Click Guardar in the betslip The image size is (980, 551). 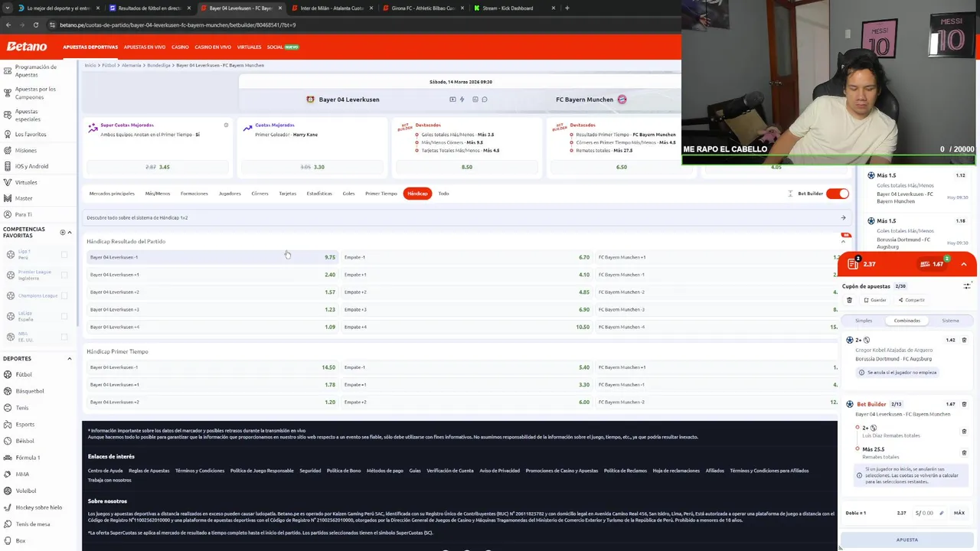click(x=875, y=300)
